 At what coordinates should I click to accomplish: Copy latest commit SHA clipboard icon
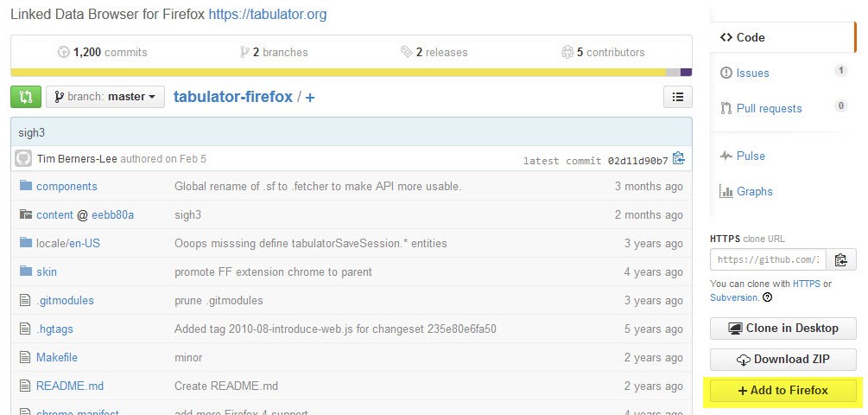(679, 159)
